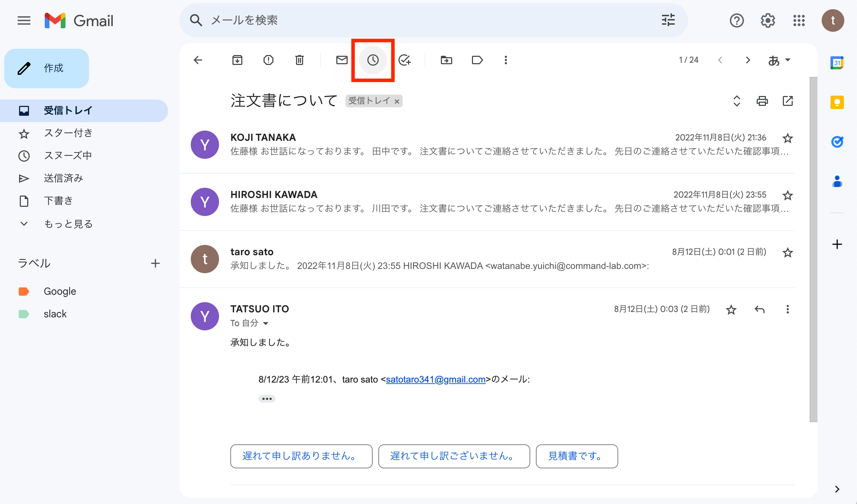Viewport: 857px width, 504px height.
Task: Click the TATSUO ITO purple avatar
Action: (x=205, y=316)
